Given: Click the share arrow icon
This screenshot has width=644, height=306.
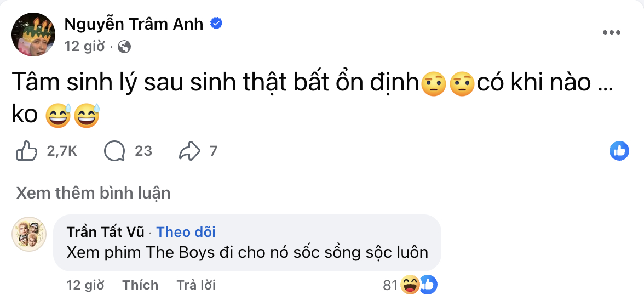Looking at the screenshot, I should tap(189, 151).
